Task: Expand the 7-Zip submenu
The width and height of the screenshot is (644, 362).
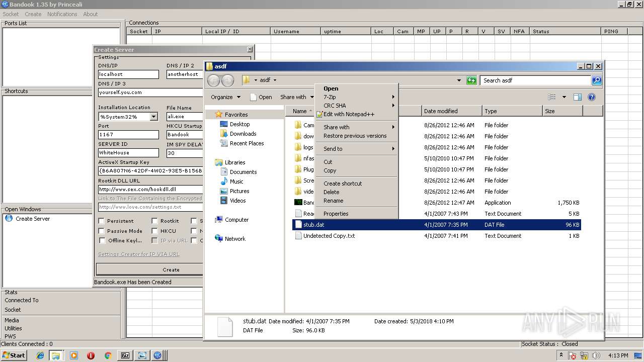Action: coord(357,97)
